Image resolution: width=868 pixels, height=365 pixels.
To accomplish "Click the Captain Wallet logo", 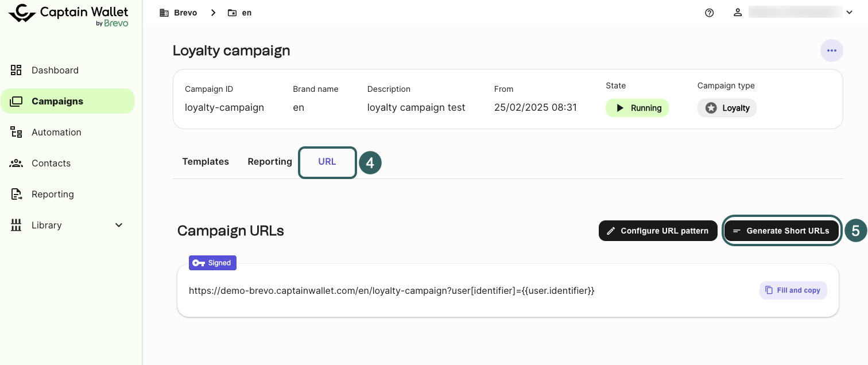I will (x=68, y=15).
